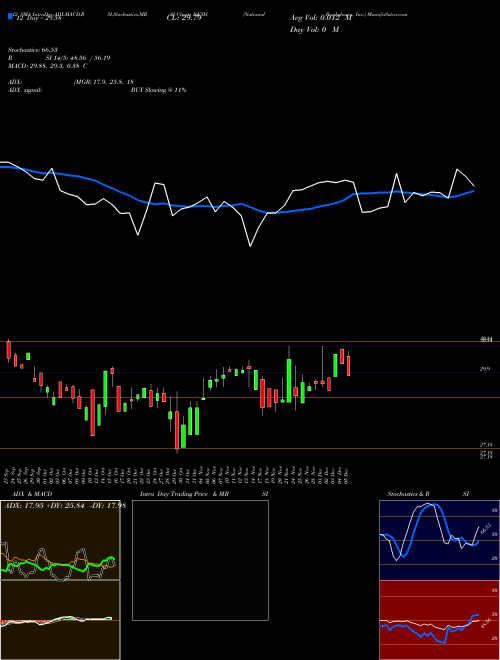Screen dimensions: 500x660
Task: Click the '(MGR) 17.9, 25.8, 18' ADX values
Action: pos(103,82)
